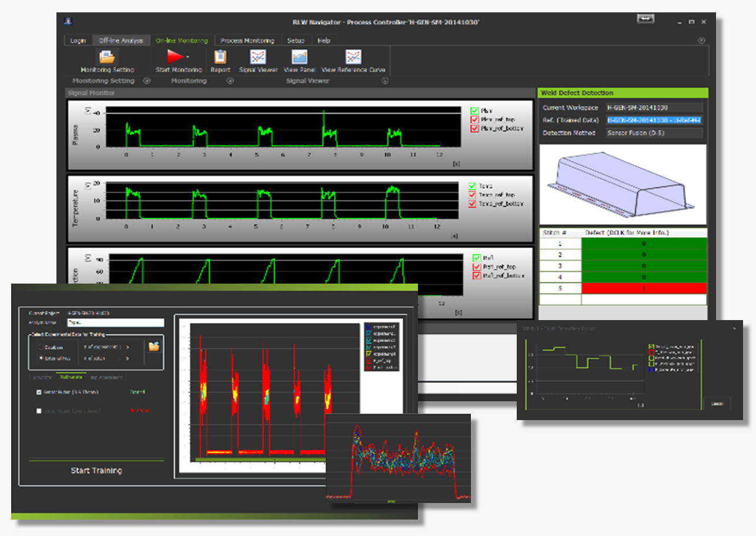
Task: Select Univariate tab in training window
Action: [42, 377]
